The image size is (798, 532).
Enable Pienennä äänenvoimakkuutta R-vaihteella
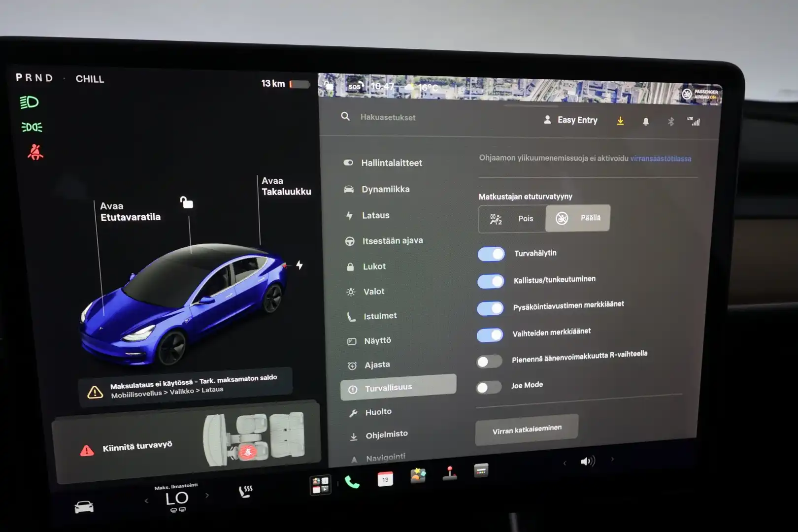coord(489,362)
